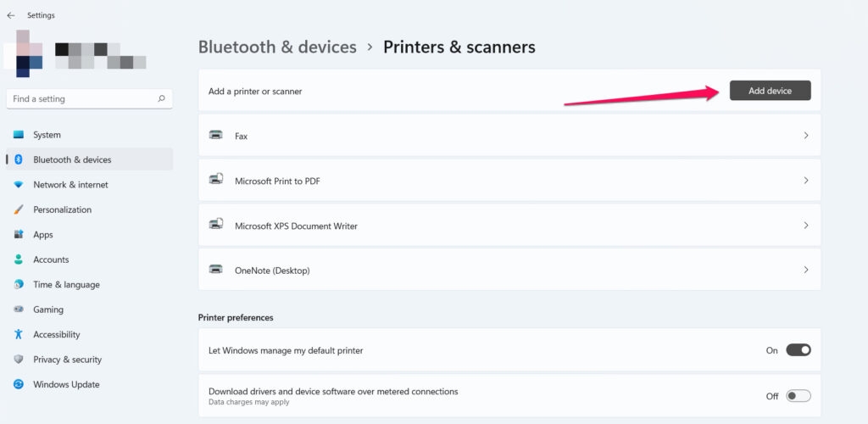
Task: Open Privacy & security settings
Action: 89,360
